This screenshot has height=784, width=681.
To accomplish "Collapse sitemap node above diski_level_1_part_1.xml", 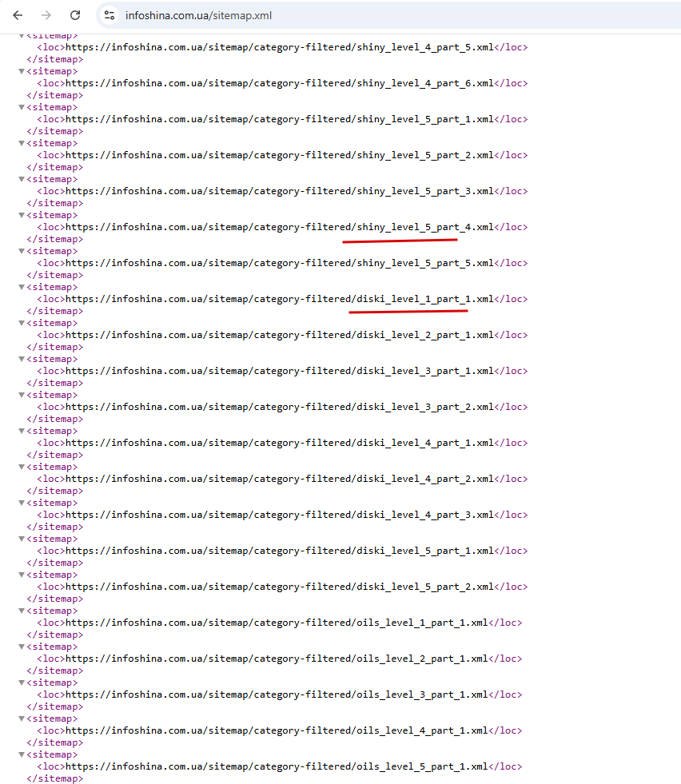I will (x=22, y=287).
